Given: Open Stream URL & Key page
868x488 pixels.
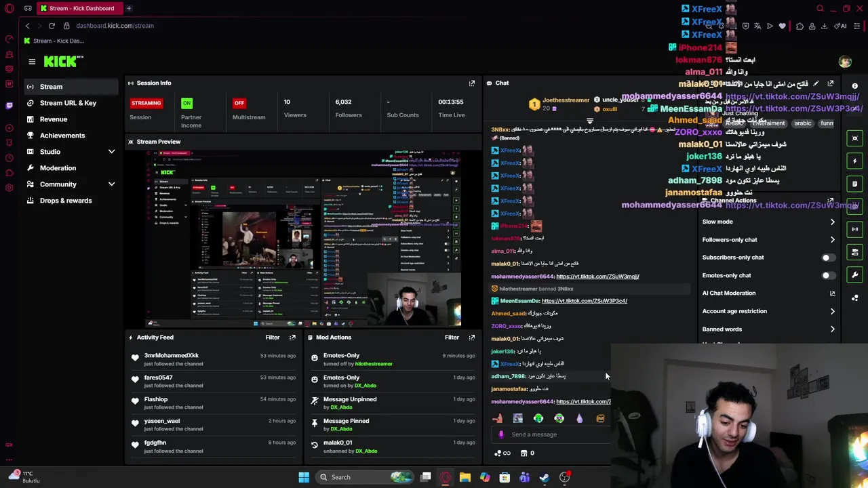Looking at the screenshot, I should click(x=70, y=103).
